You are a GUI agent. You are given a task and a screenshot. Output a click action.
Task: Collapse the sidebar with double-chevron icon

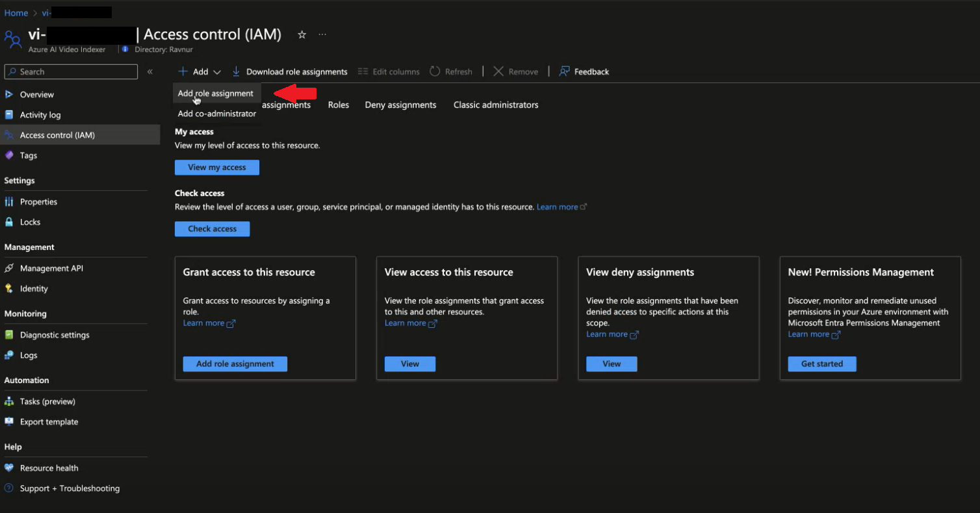[150, 71]
